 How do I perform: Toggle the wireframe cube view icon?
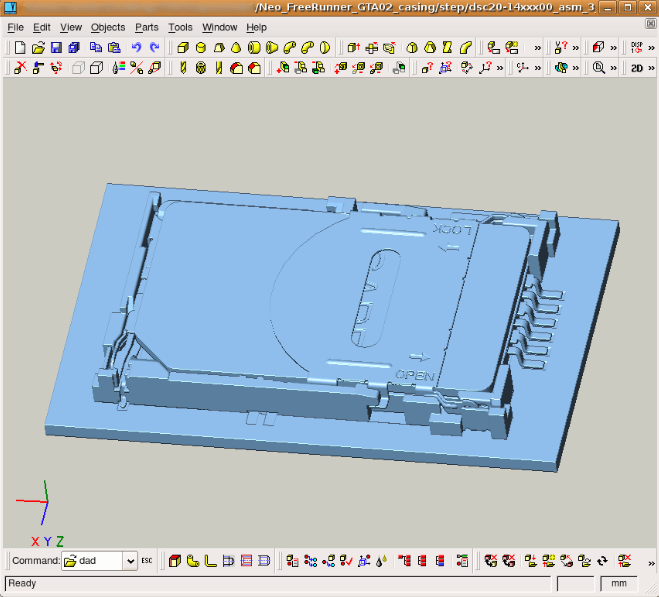click(x=96, y=68)
